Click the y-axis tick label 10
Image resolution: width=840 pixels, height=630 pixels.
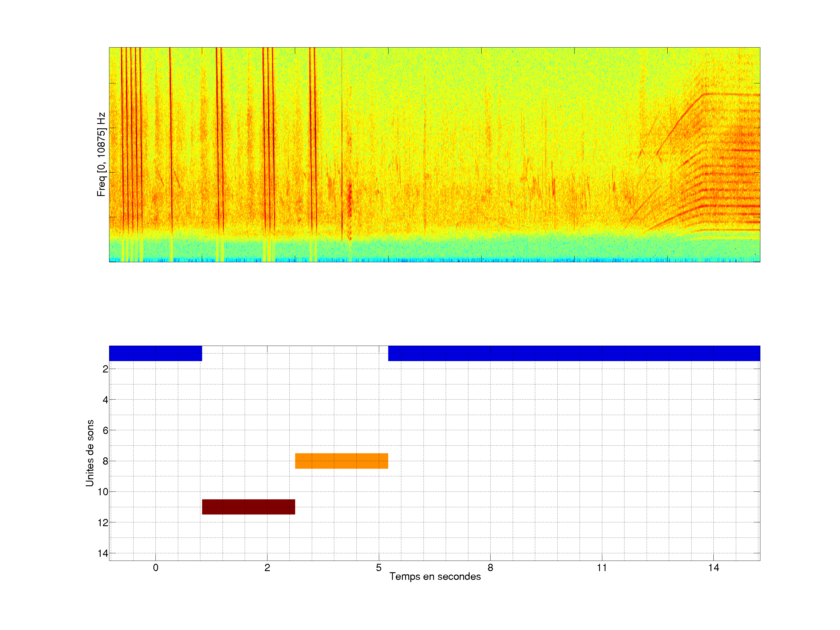pos(103,492)
